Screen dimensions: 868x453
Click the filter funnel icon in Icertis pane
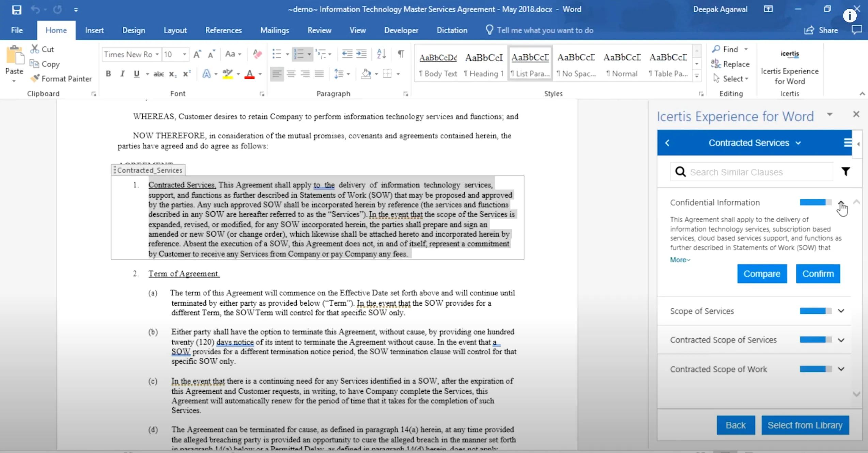click(x=846, y=172)
